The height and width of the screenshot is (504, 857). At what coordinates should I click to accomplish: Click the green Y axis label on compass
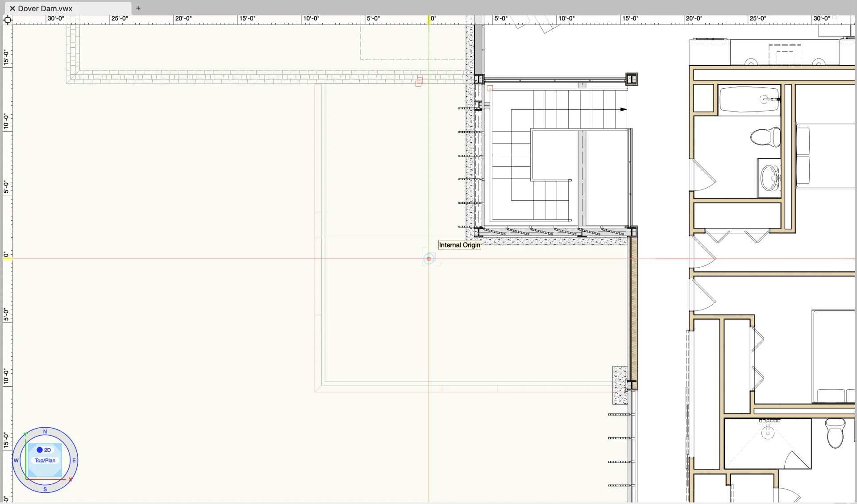(x=25, y=434)
